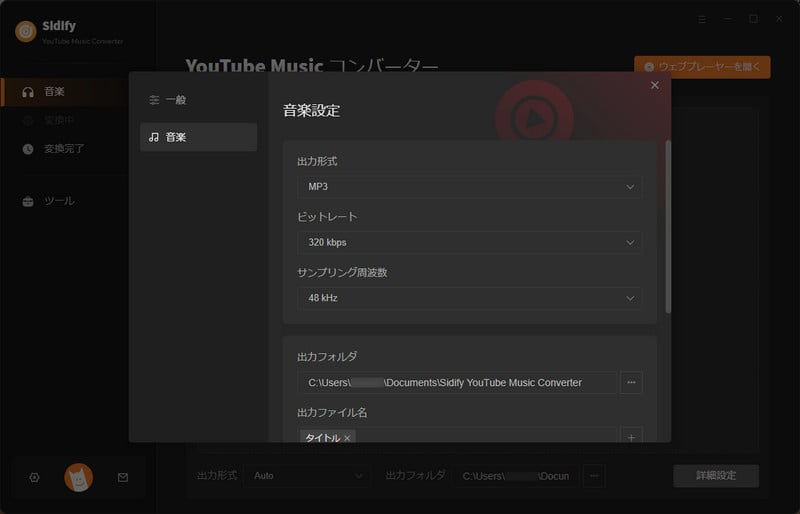Click the toolbox icon beside ツール

(28, 201)
